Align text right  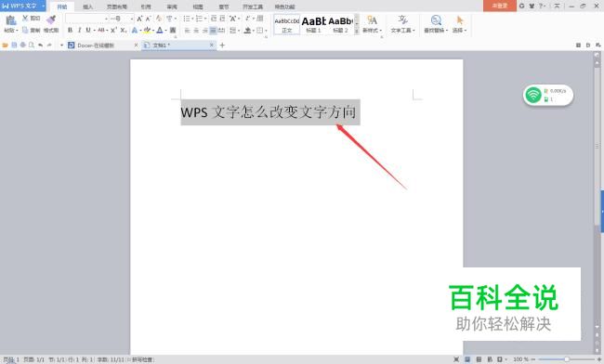click(x=205, y=30)
